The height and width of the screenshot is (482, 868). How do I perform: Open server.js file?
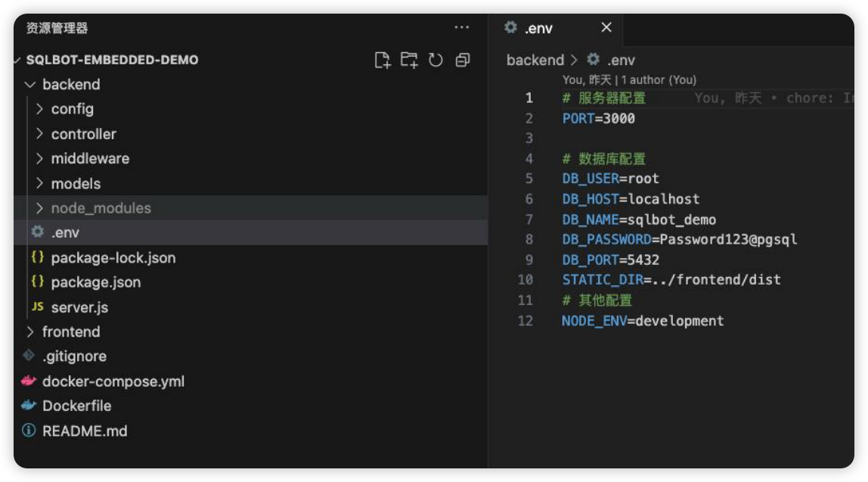pos(79,307)
